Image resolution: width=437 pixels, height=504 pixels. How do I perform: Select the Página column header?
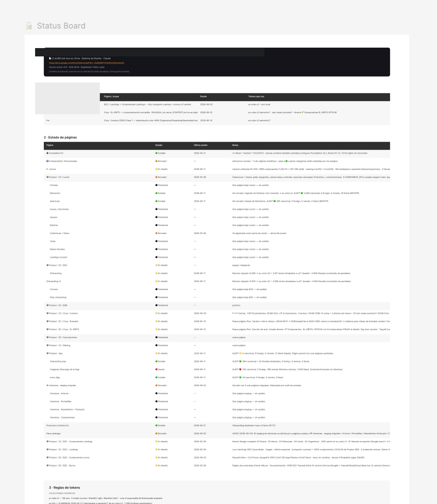tap(50, 145)
